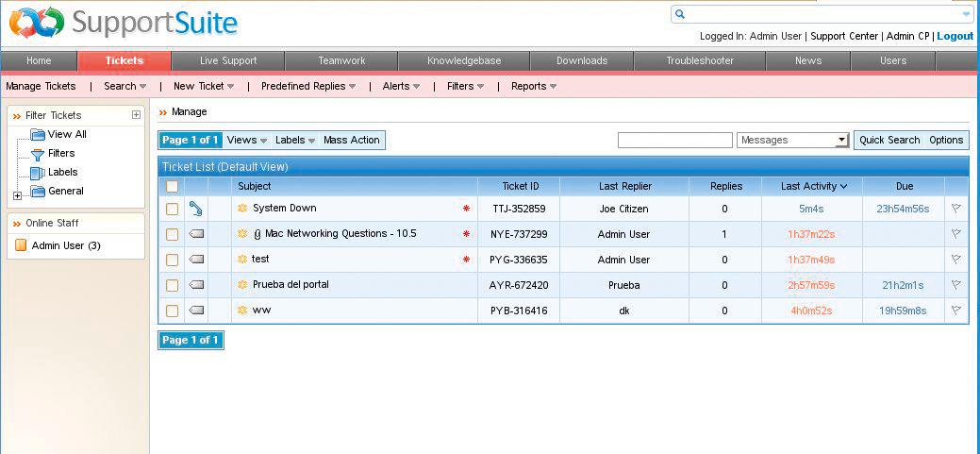Click the label tag icon on ww row
This screenshot has height=454, width=980.
click(x=196, y=310)
